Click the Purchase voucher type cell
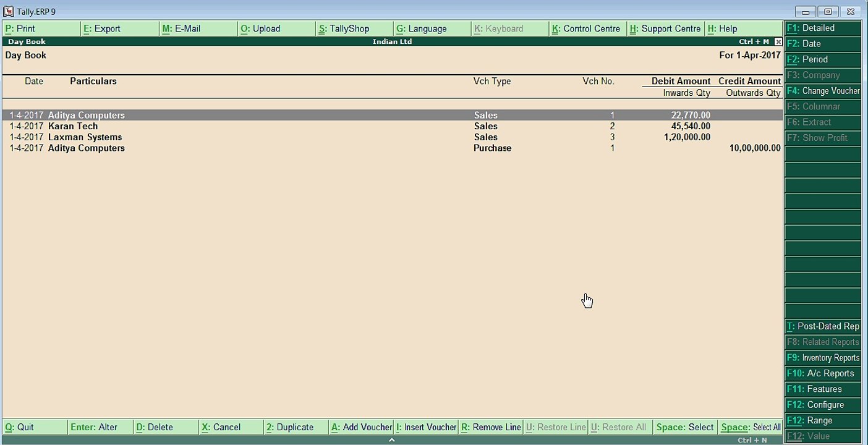The image size is (868, 445). 492,148
